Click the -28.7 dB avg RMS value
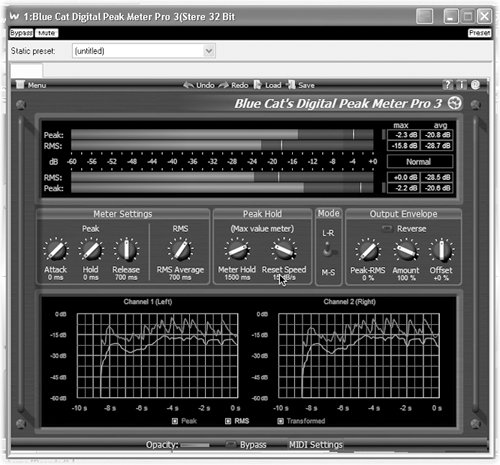500x465 pixels. (437, 146)
